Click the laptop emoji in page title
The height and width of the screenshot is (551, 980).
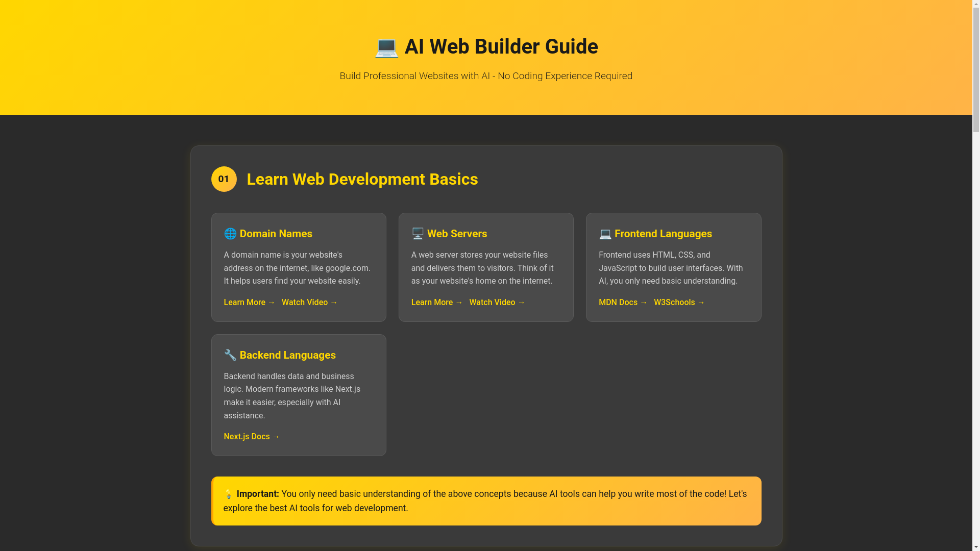(x=386, y=47)
